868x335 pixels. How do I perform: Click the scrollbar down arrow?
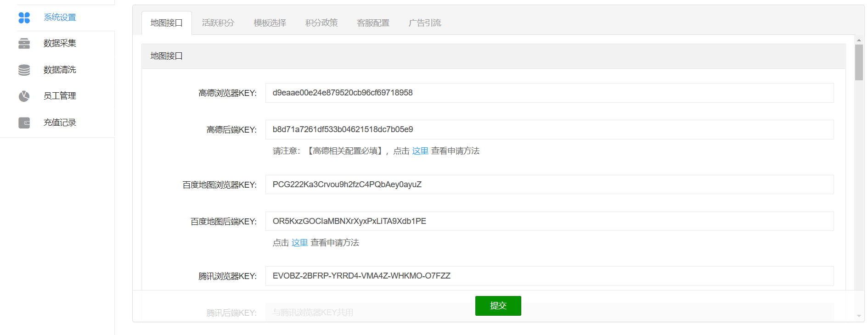859,316
